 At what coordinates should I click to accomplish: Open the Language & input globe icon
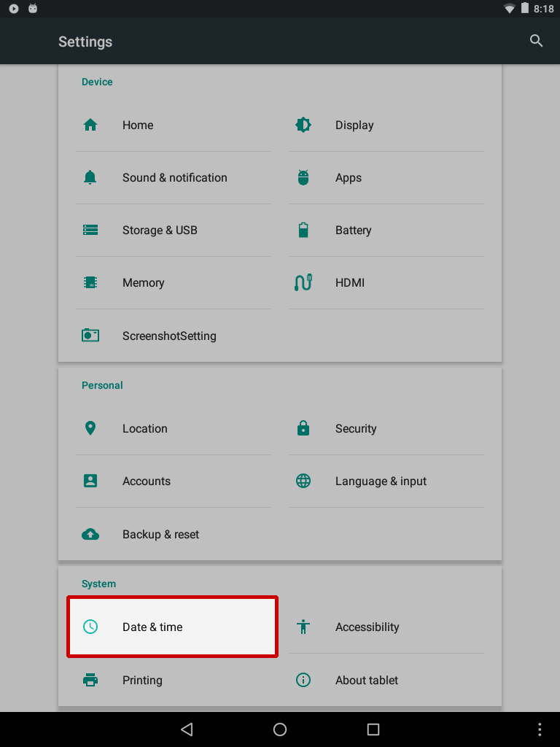pos(303,481)
